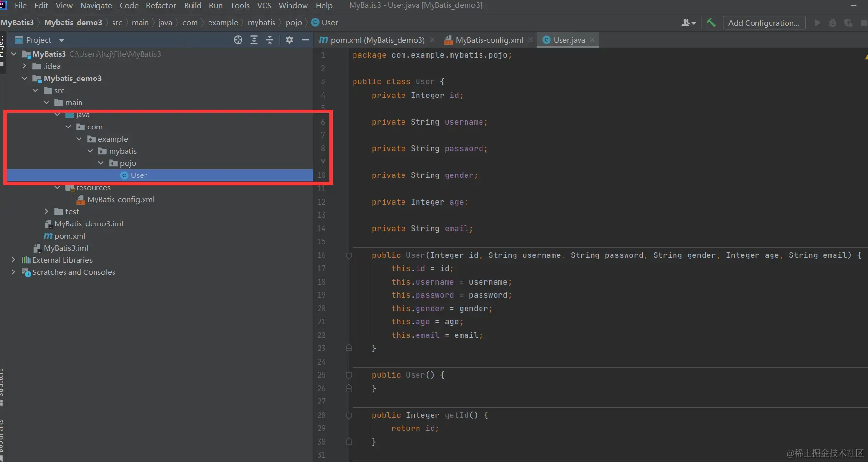Image resolution: width=868 pixels, height=462 pixels.
Task: Expand Scratches and Consoles node
Action: [x=14, y=272]
